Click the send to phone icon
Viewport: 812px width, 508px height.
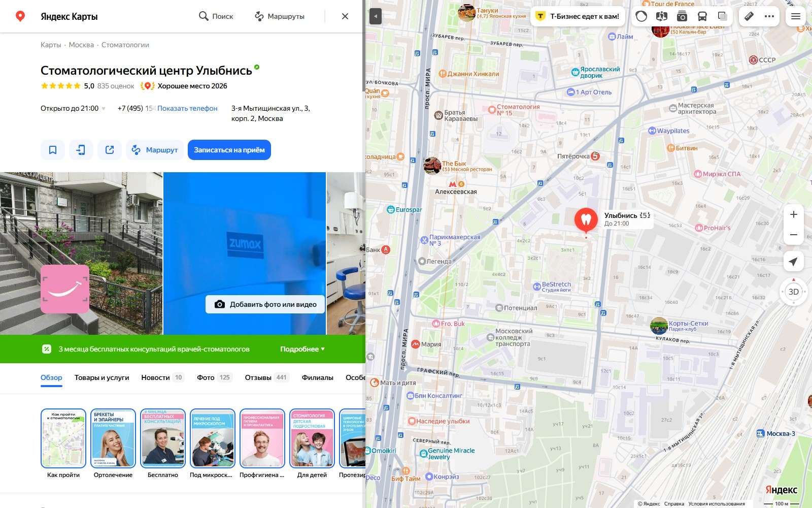click(x=81, y=150)
